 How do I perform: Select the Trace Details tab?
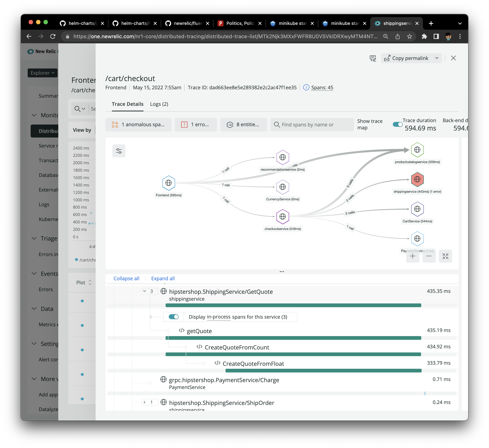point(128,104)
